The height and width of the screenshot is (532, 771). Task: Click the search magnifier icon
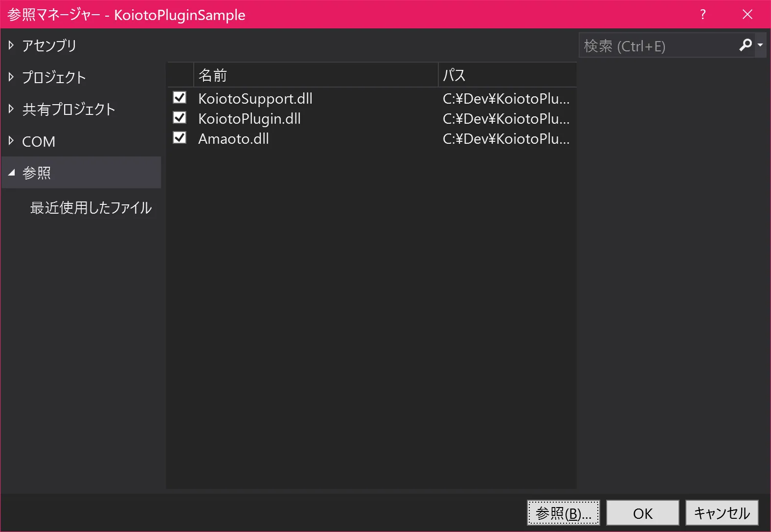point(745,45)
